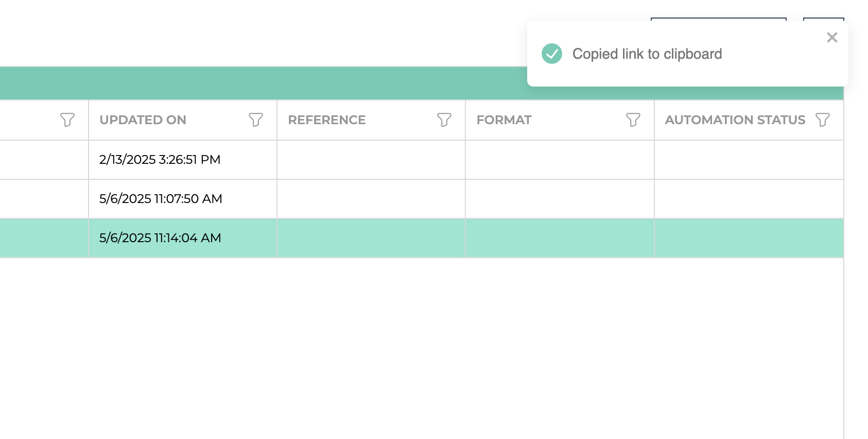Dismiss the Copied link to clipboard notification
The width and height of the screenshot is (868, 439).
(832, 37)
